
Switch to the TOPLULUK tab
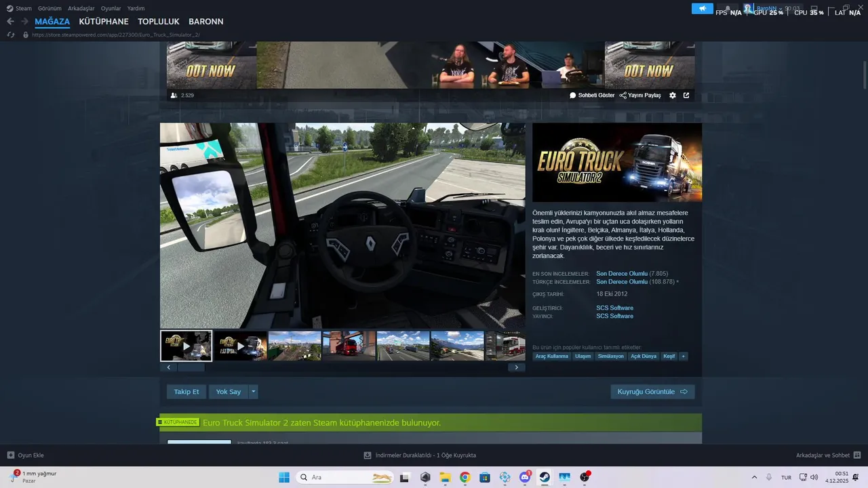(x=159, y=22)
